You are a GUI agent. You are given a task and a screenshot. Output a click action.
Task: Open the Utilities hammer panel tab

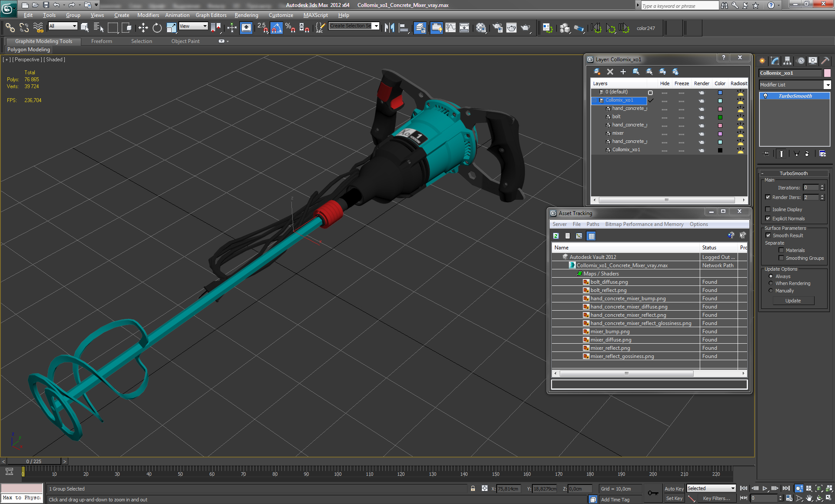click(825, 61)
